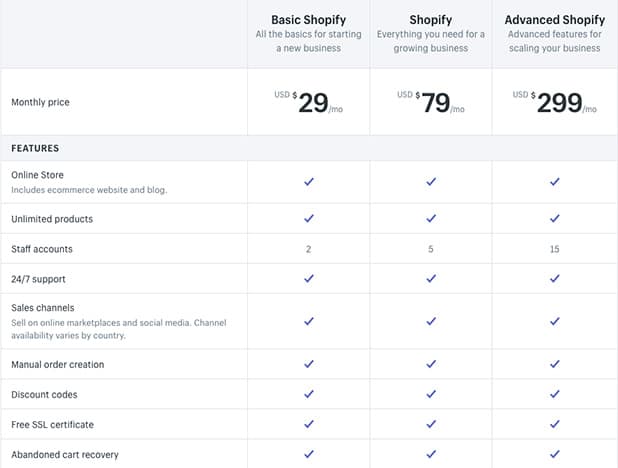Click the $79 per month price
This screenshot has width=618, height=468.
click(x=435, y=103)
